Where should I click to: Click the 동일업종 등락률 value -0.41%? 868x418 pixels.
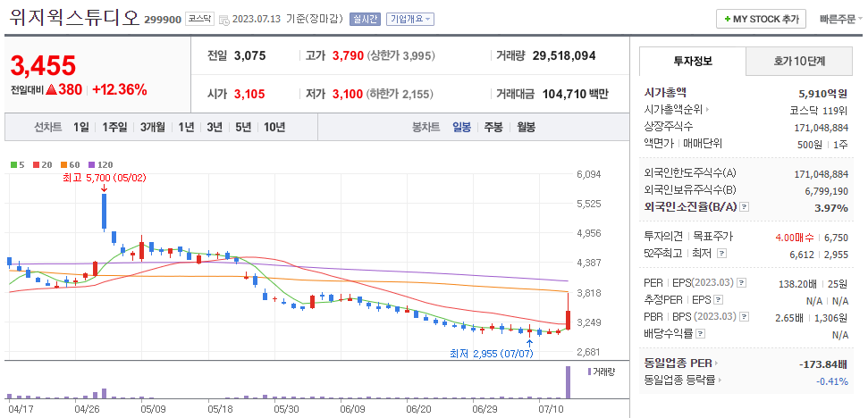832,381
